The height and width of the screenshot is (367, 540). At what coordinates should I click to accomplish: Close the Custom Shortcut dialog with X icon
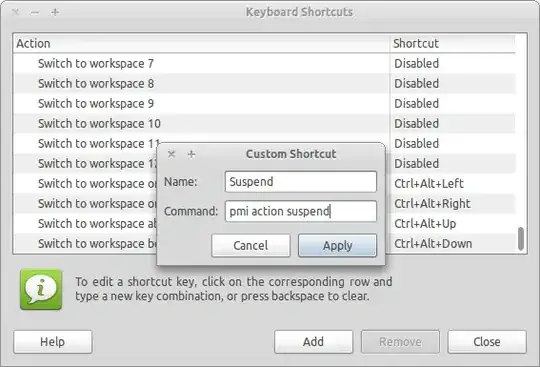click(x=172, y=154)
